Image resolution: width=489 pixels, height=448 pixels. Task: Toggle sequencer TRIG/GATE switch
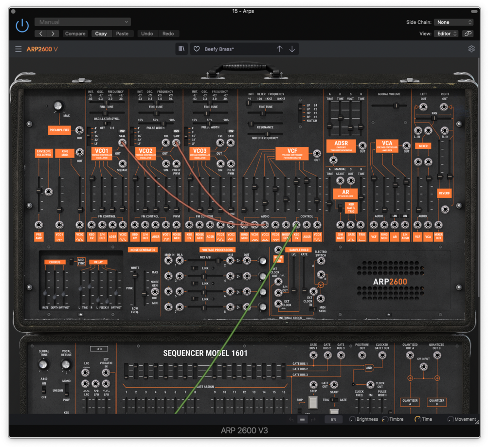coord(334,400)
